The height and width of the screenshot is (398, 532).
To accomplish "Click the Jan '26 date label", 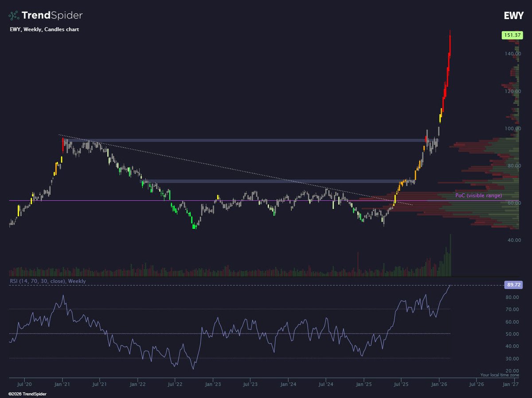I will click(x=439, y=385).
